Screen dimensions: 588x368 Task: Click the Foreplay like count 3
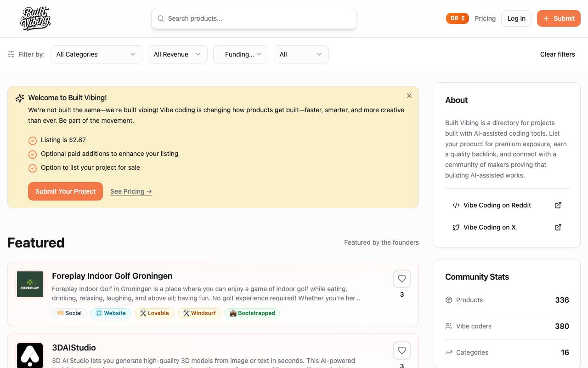click(x=402, y=294)
